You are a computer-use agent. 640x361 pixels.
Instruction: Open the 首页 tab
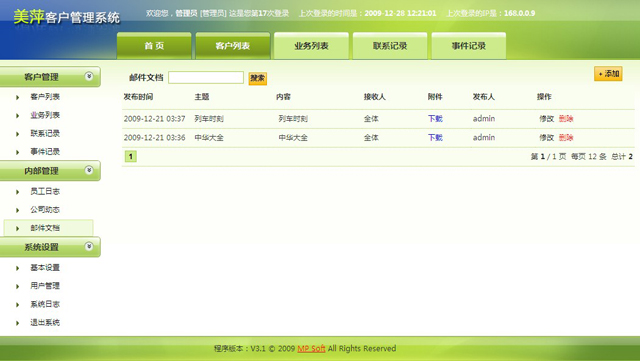pos(154,46)
